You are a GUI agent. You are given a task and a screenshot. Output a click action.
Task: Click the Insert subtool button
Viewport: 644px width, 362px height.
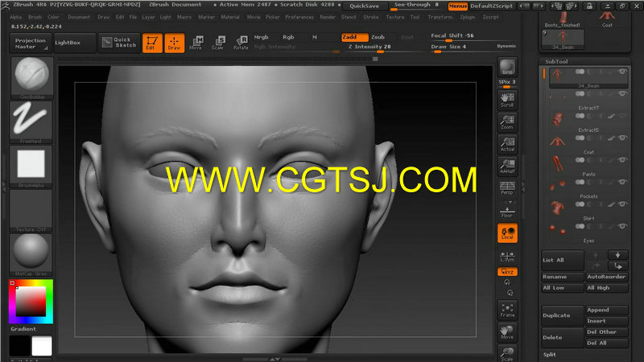coord(607,321)
